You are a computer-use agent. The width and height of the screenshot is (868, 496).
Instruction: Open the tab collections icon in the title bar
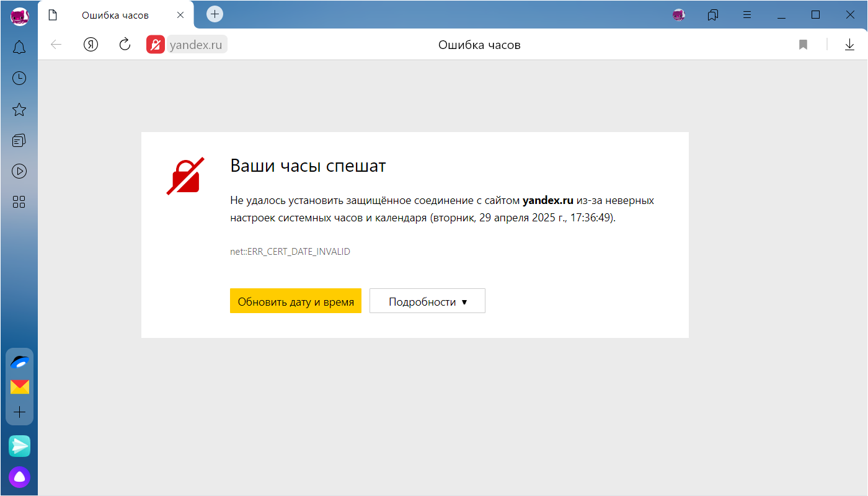713,15
